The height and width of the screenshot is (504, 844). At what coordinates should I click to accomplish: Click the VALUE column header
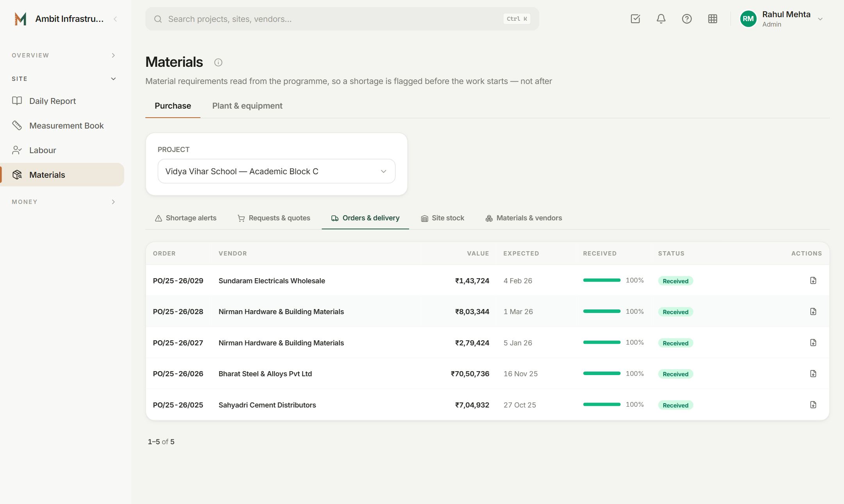click(478, 253)
